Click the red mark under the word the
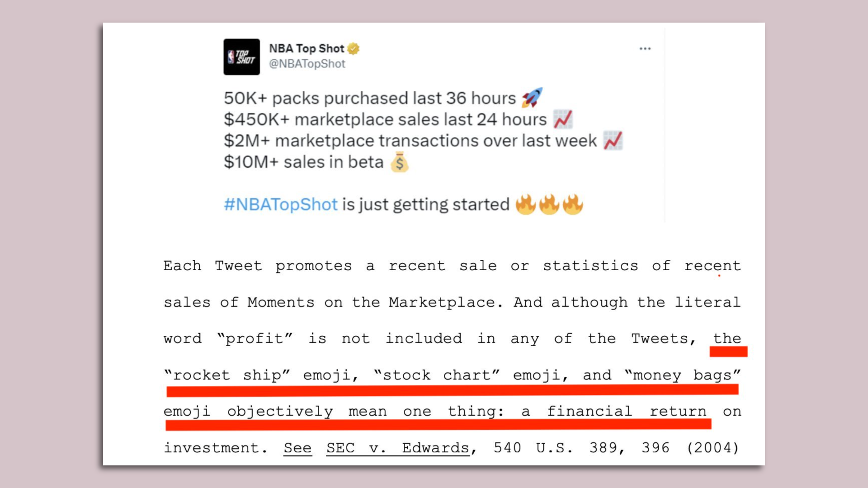 click(x=728, y=352)
